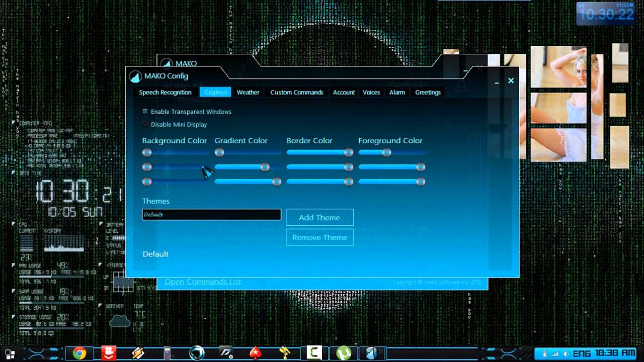Click second Background Color slider handle
Screen dimensions: 644x362
pyautogui.click(x=147, y=167)
